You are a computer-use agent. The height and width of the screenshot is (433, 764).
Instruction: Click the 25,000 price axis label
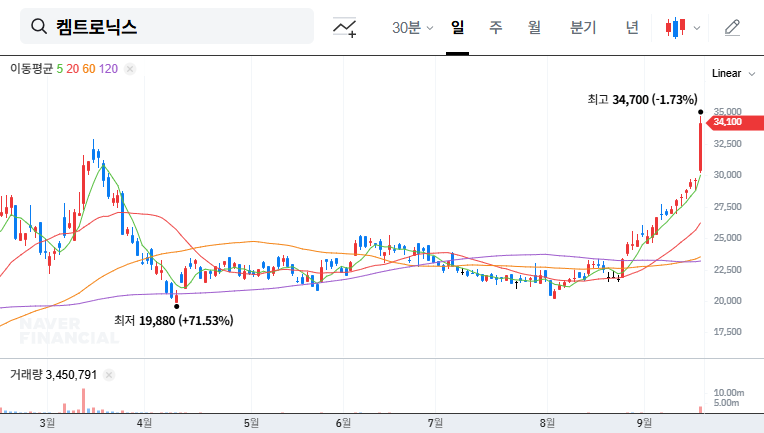[727, 238]
